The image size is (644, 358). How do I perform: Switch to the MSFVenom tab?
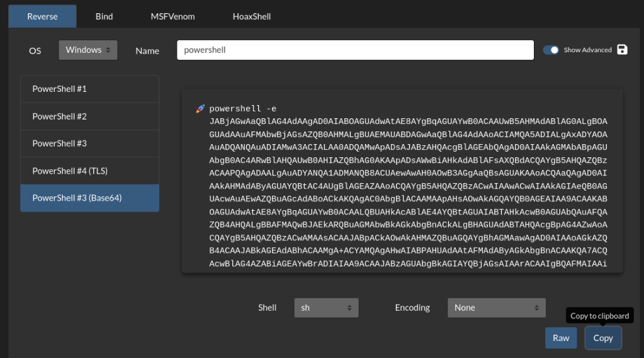(x=173, y=16)
